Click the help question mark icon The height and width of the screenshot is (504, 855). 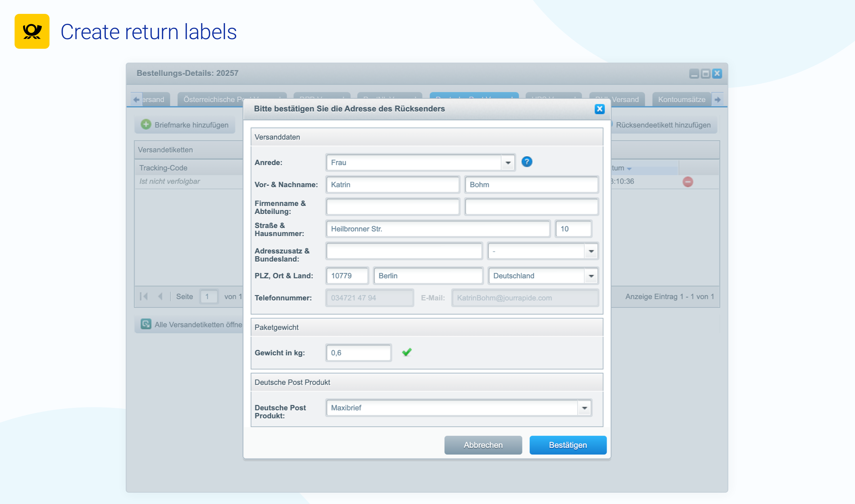527,162
